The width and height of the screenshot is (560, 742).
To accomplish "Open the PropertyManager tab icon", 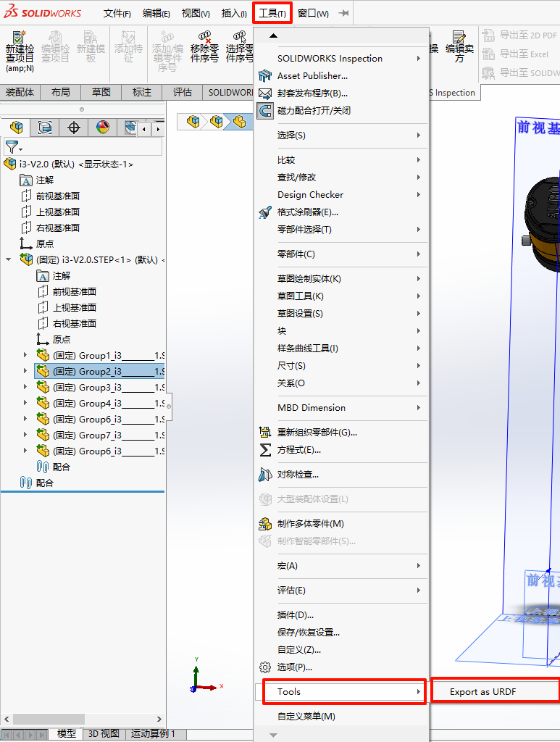I will (x=45, y=128).
